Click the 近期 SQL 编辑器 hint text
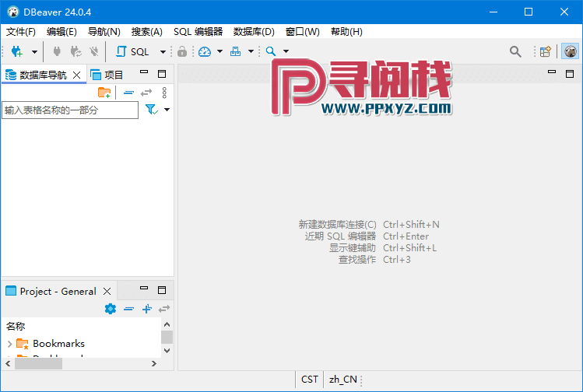 point(340,236)
